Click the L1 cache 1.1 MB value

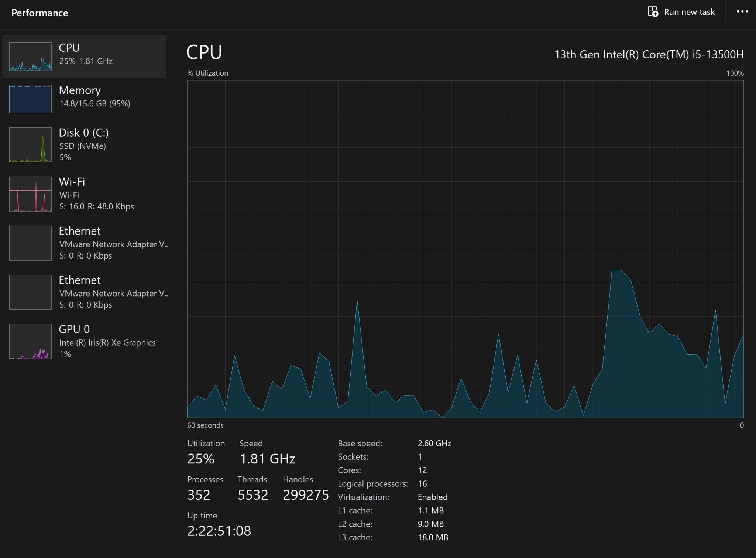tap(431, 510)
